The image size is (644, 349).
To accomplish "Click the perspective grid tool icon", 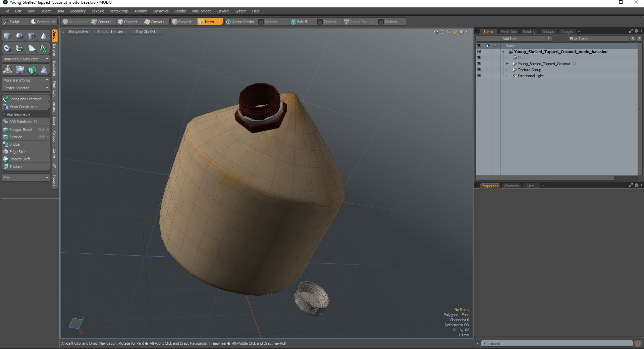I will (x=44, y=70).
